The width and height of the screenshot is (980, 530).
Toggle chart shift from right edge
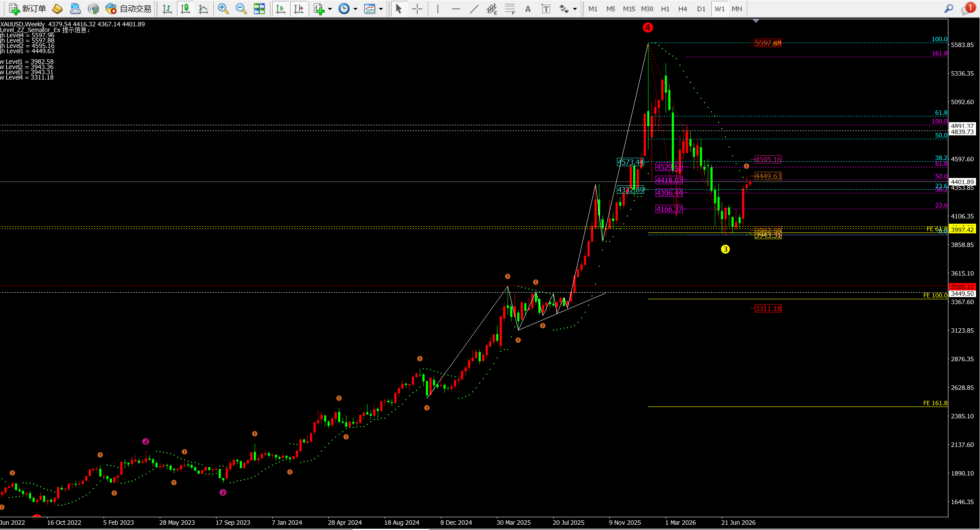click(x=299, y=9)
